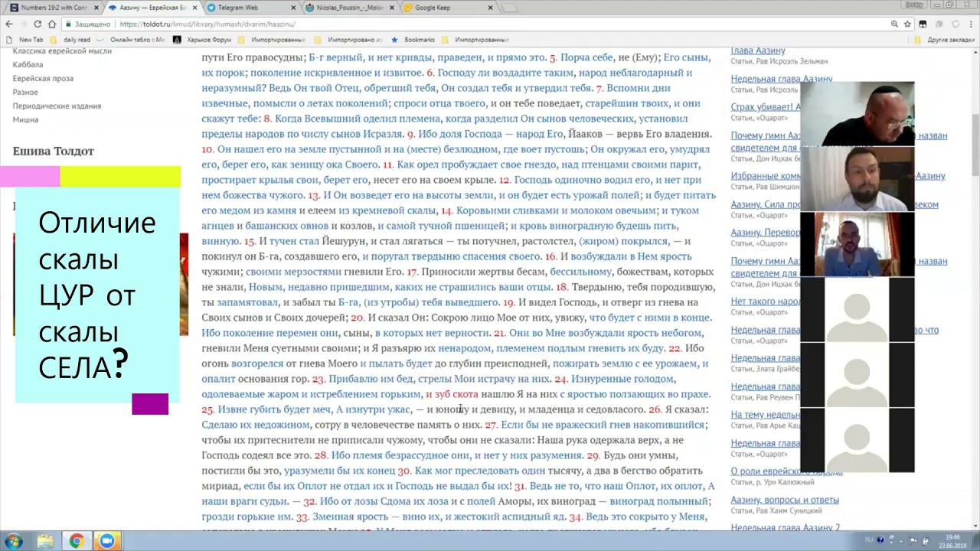Click the zoom magnifier in address bar
Image resolution: width=980 pixels, height=551 pixels.
[x=893, y=24]
